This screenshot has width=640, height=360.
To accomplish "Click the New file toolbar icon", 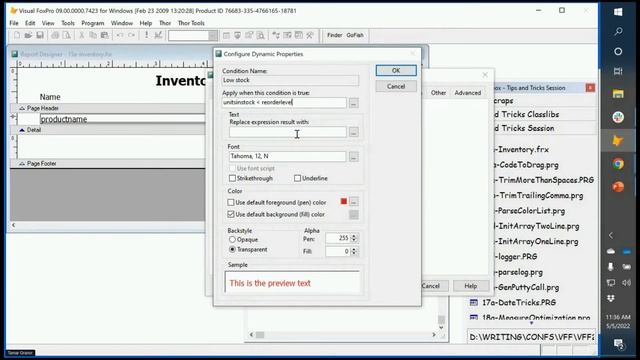I will click(x=17, y=36).
